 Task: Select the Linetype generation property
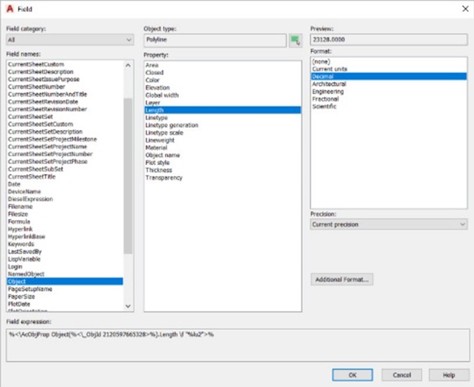[x=223, y=125]
